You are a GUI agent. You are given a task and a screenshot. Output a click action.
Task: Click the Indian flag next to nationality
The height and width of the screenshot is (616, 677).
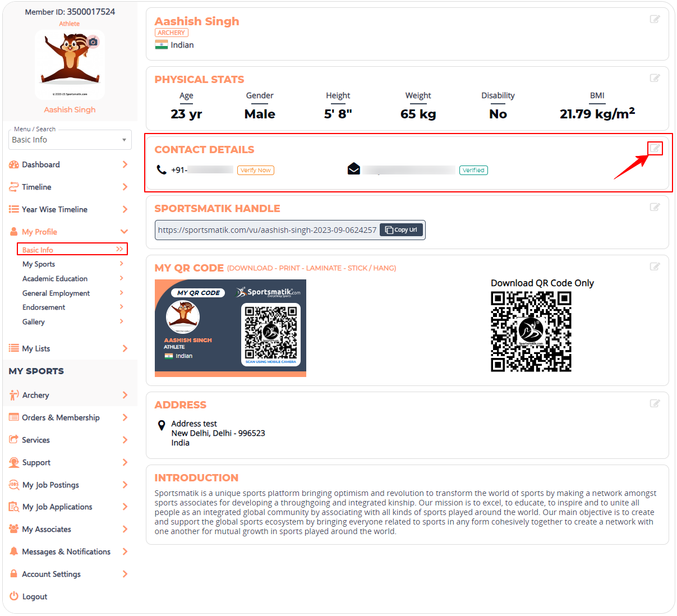[x=162, y=45]
